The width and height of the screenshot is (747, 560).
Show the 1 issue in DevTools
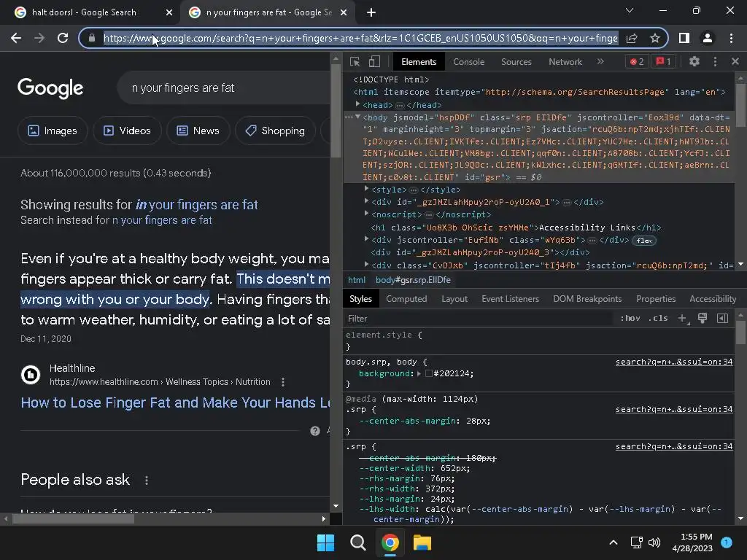pyautogui.click(x=664, y=61)
